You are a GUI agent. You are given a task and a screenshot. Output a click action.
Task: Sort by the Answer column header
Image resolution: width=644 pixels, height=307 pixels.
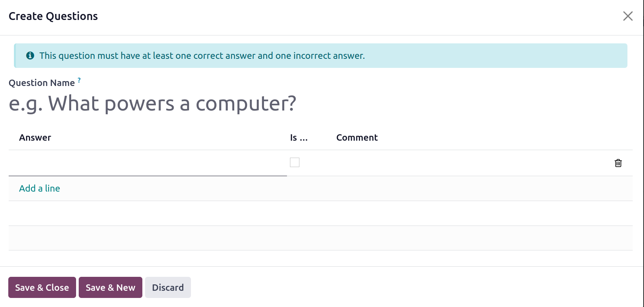coord(35,138)
